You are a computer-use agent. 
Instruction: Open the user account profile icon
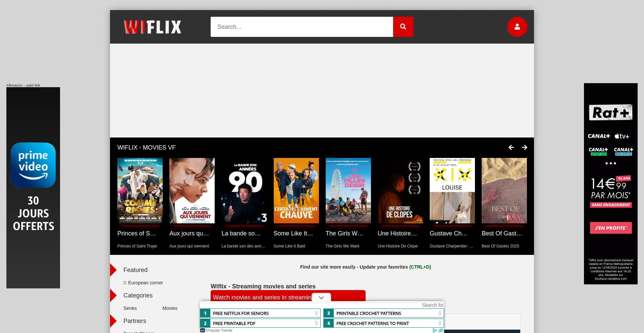(x=517, y=27)
